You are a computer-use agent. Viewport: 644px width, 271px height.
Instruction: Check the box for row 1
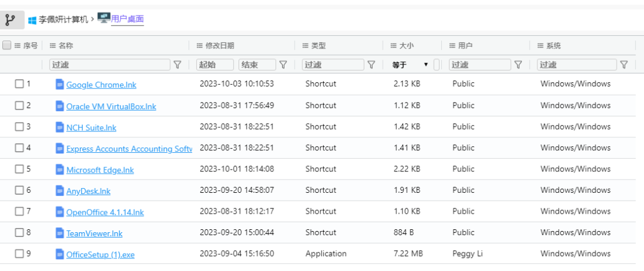[x=19, y=84]
